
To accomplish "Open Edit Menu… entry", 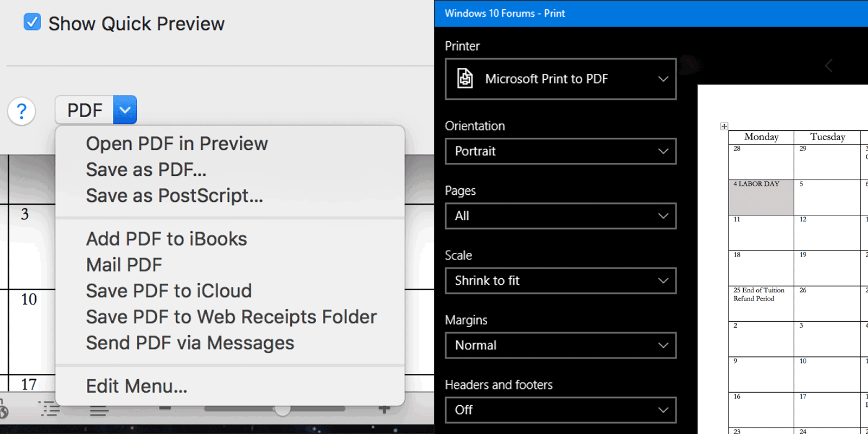I will click(137, 386).
